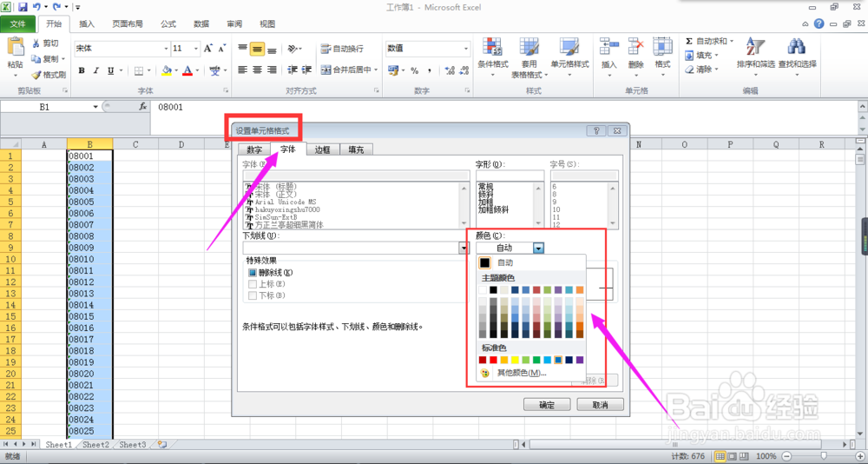This screenshot has height=464, width=868.
Task: Select 加粗 in the 字形 list
Action: click(485, 203)
